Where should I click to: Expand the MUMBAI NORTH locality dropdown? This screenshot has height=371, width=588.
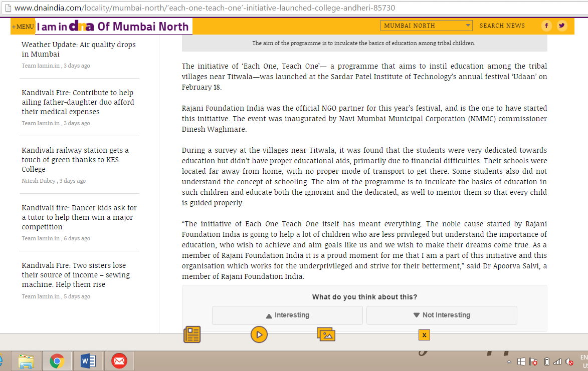[427, 26]
